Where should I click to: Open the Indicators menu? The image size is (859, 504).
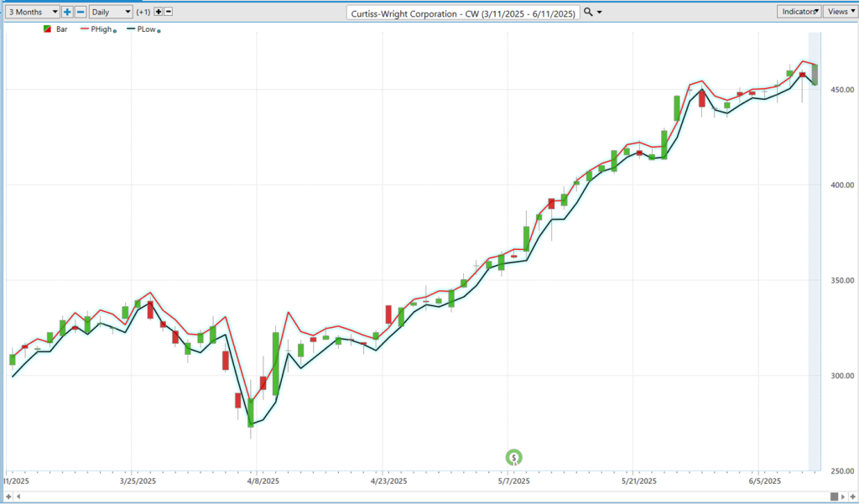pyautogui.click(x=799, y=12)
